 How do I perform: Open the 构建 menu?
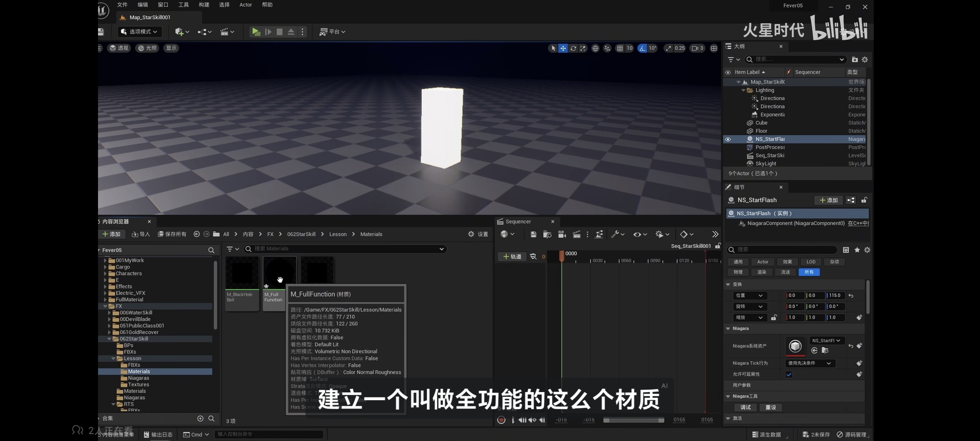(204, 5)
